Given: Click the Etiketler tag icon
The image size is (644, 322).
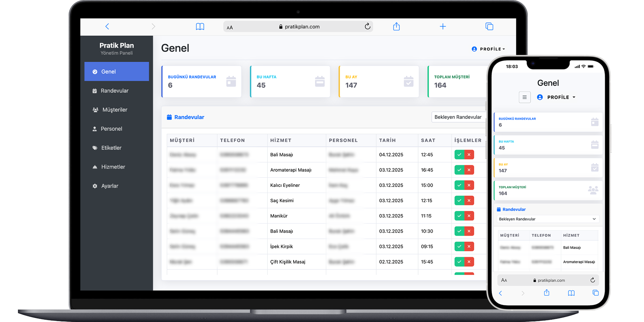Looking at the screenshot, I should pos(95,148).
